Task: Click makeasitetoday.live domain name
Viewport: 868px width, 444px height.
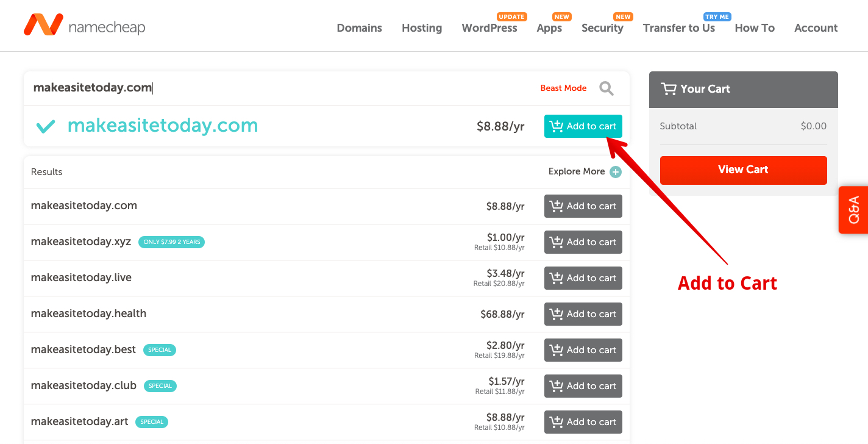Action: pos(81,277)
